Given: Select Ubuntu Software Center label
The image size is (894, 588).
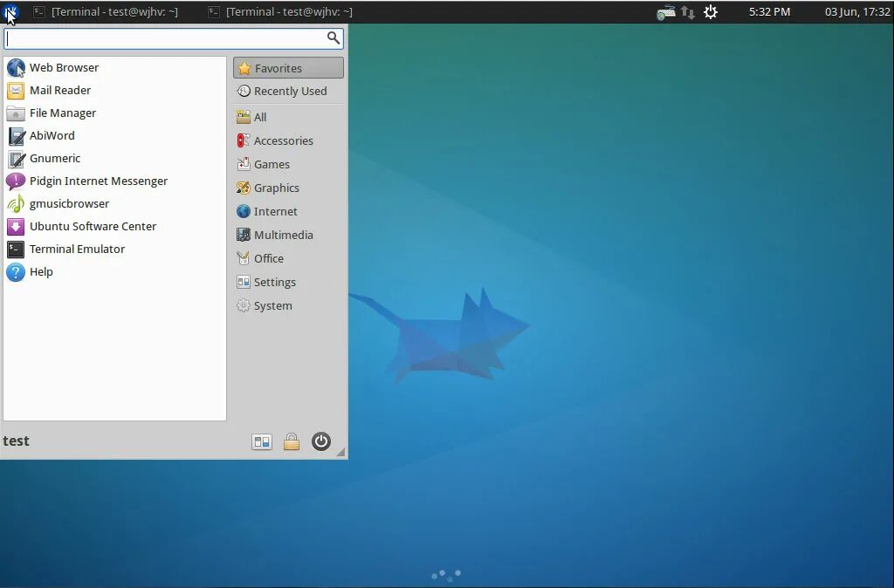Looking at the screenshot, I should tap(93, 227).
